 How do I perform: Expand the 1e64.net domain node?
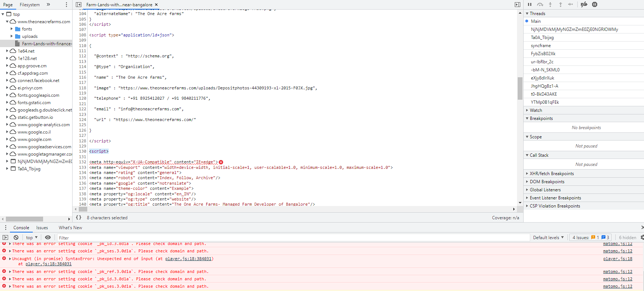point(7,51)
